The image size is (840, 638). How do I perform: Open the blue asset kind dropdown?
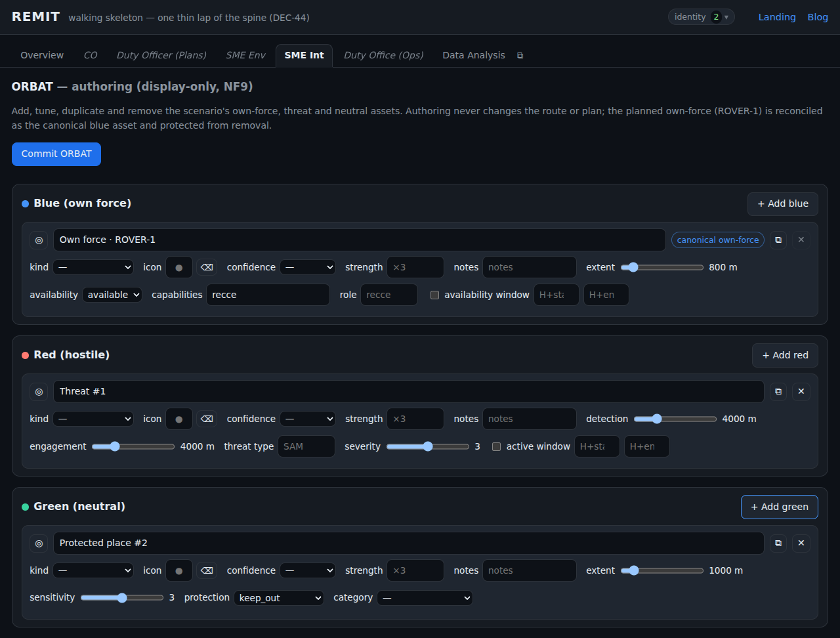pyautogui.click(x=93, y=268)
